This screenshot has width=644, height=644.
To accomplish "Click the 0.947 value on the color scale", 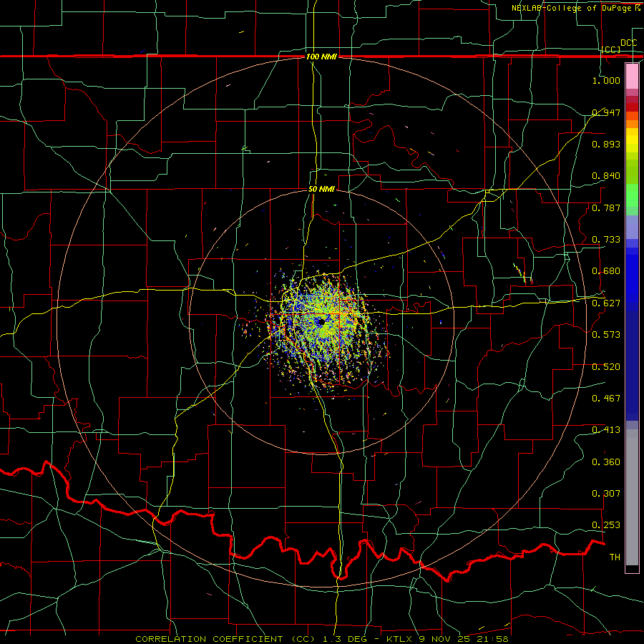I will click(606, 112).
